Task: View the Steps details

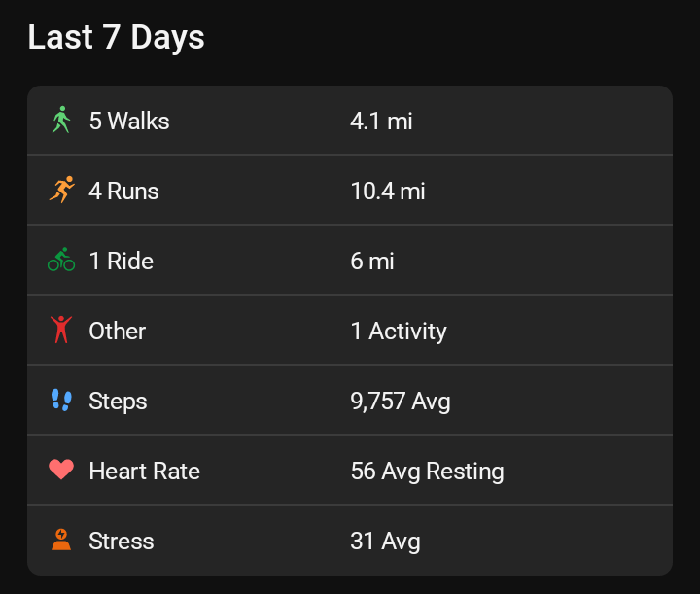Action: (118, 401)
